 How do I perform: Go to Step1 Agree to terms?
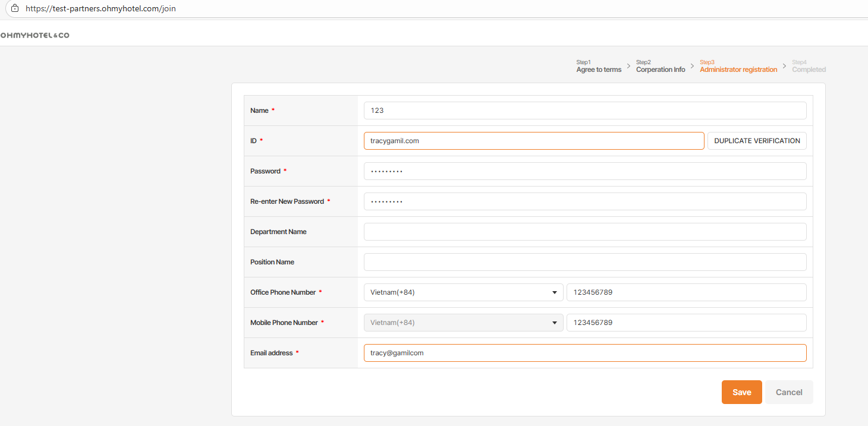click(x=599, y=67)
